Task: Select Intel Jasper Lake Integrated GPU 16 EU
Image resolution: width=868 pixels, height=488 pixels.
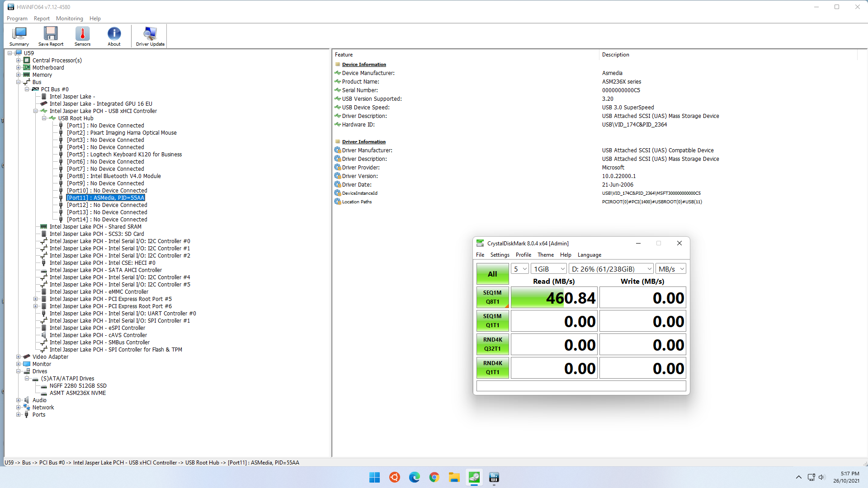Action: [101, 104]
